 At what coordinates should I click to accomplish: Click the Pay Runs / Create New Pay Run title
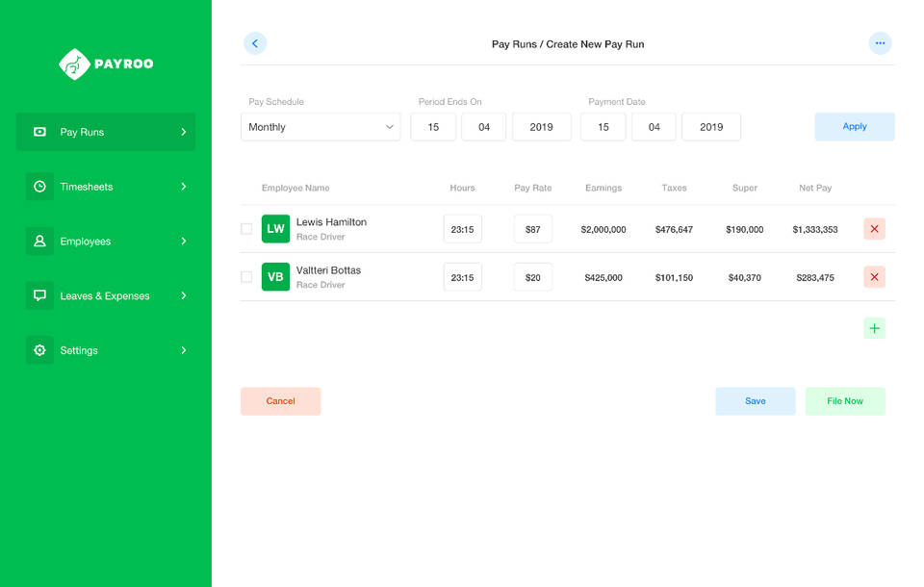568,44
